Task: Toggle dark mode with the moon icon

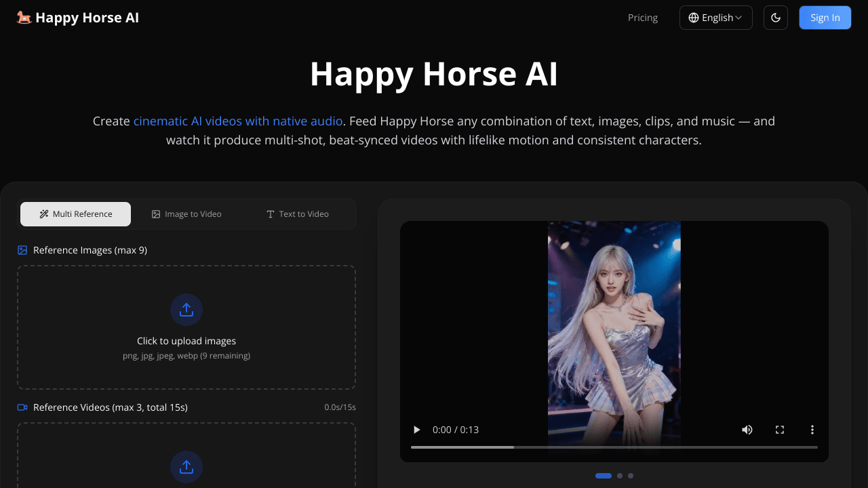Action: [775, 18]
